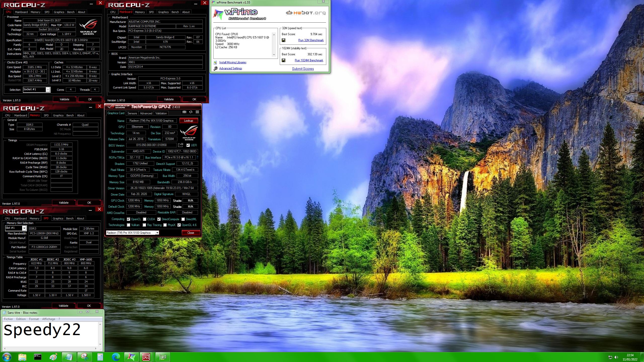Open Bench tab in top-left CPU-Z window

[x=71, y=12]
